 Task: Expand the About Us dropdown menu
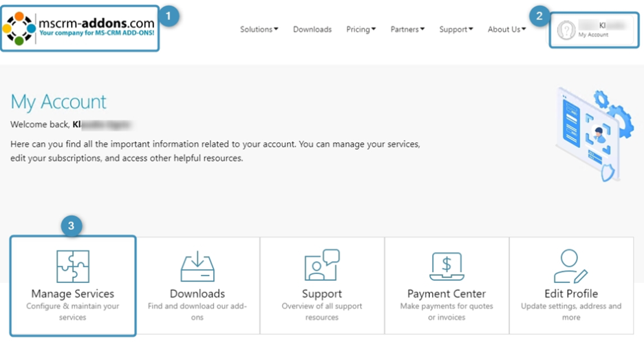(x=506, y=29)
